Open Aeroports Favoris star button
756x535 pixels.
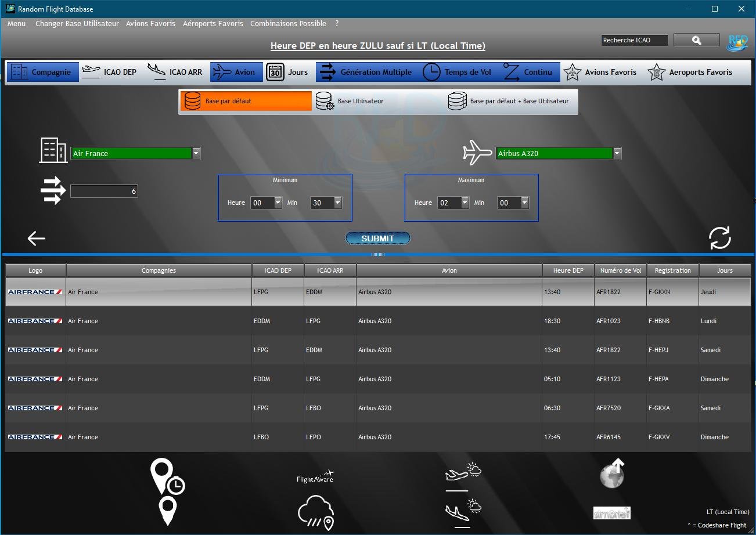point(690,72)
